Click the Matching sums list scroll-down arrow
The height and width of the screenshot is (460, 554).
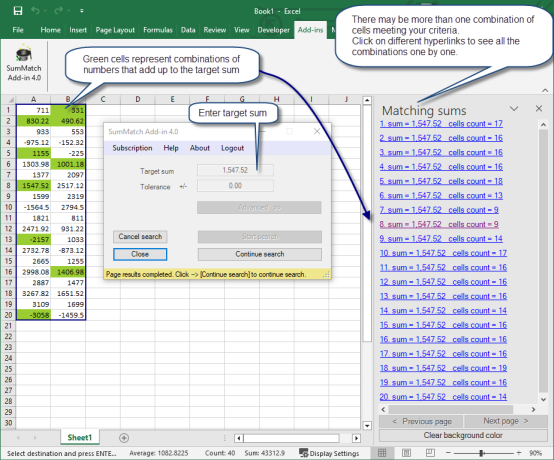coord(543,400)
